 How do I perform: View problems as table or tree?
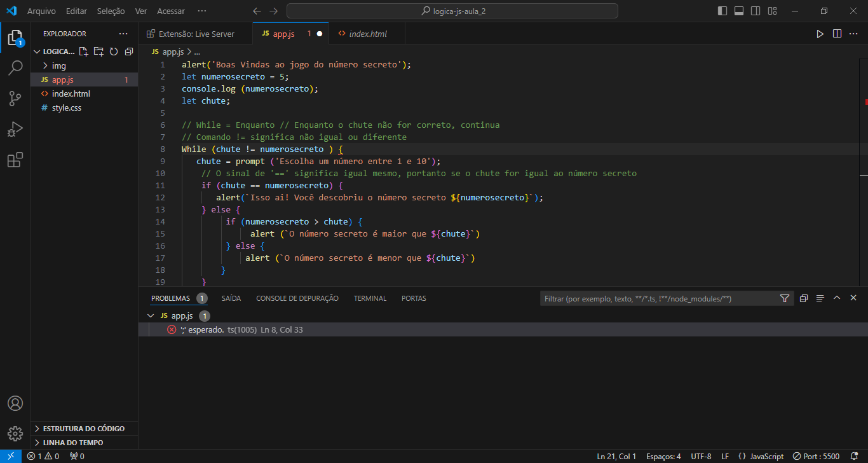coord(820,298)
